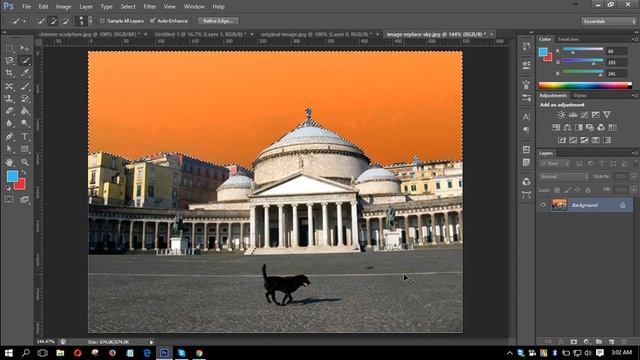640x360 pixels.
Task: Add a Photo Filter adjustment
Action: 590,128
